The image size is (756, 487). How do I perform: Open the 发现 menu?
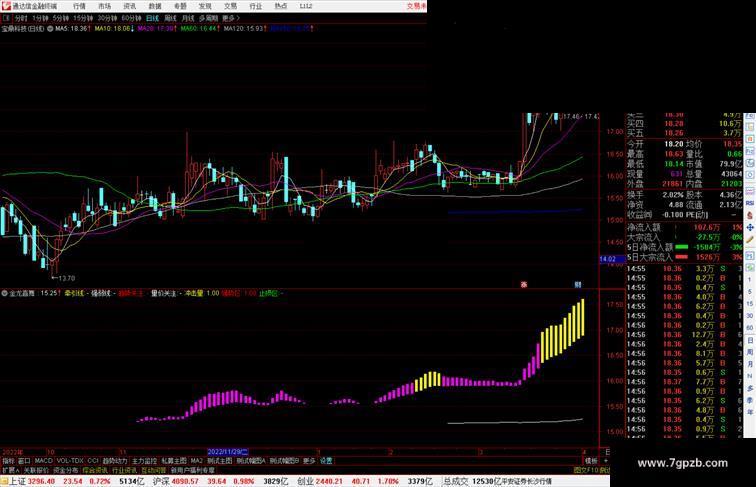[205, 6]
